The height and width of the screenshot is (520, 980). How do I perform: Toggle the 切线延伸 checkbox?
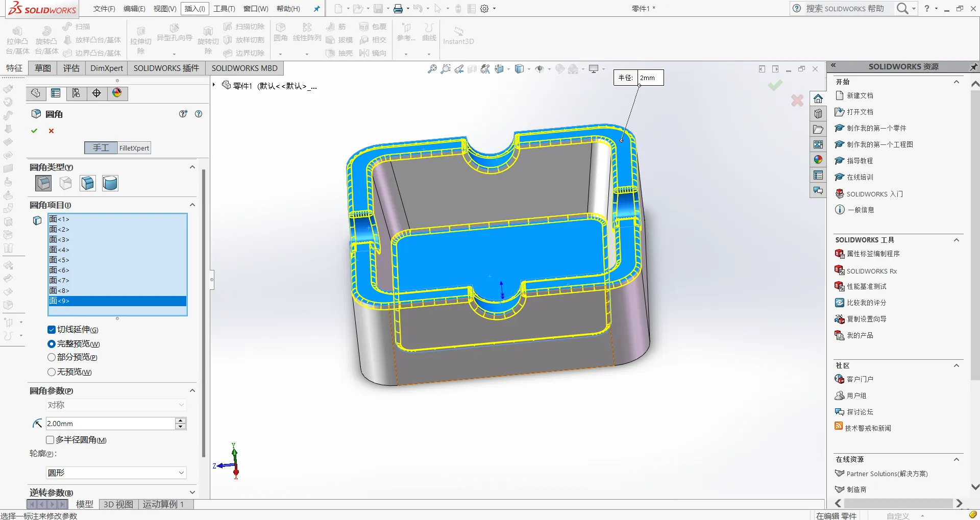[51, 330]
